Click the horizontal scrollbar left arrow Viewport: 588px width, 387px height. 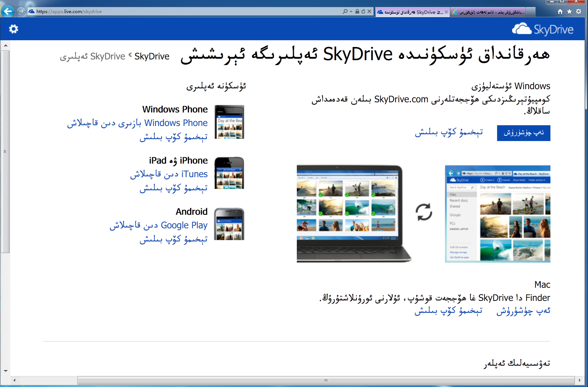pos(14,380)
